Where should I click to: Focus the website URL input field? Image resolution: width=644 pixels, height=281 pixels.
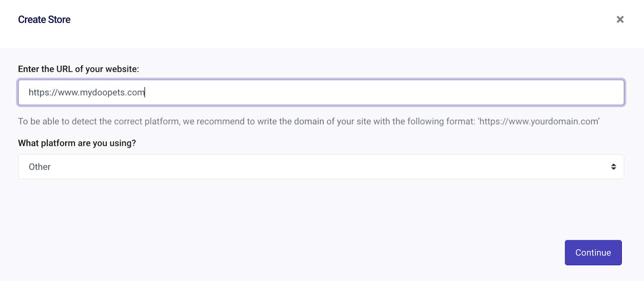click(x=321, y=92)
